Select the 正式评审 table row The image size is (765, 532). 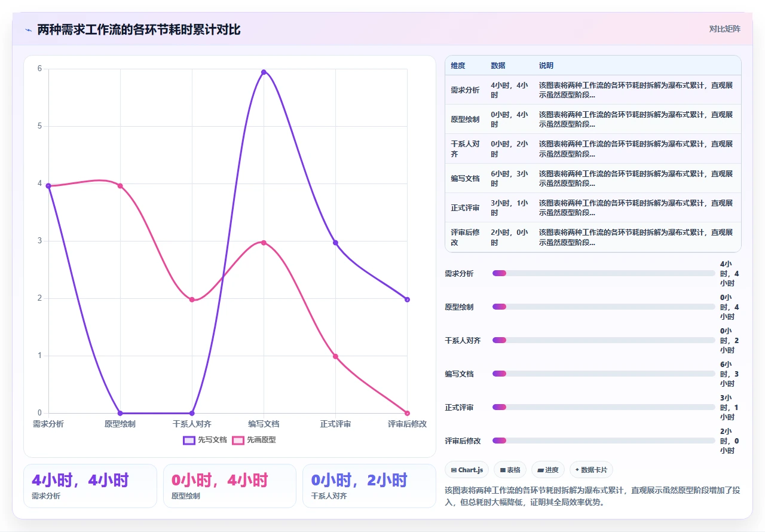click(593, 207)
